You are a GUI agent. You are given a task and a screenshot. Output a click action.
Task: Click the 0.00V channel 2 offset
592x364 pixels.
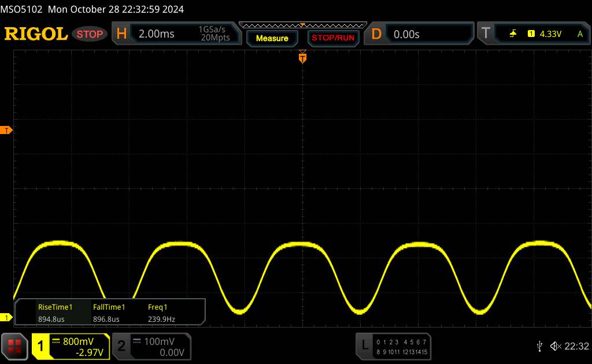pos(172,352)
